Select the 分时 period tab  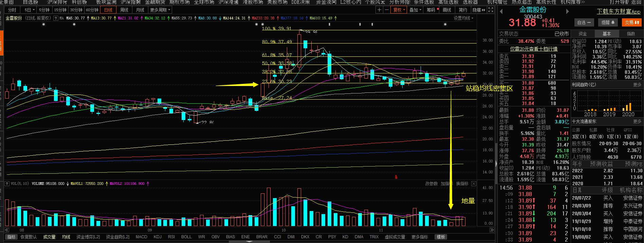(x=12, y=10)
